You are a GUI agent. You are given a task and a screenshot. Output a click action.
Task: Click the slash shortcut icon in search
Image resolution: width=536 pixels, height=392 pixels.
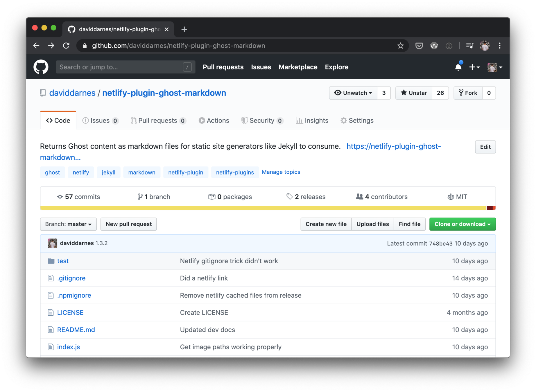coord(187,67)
